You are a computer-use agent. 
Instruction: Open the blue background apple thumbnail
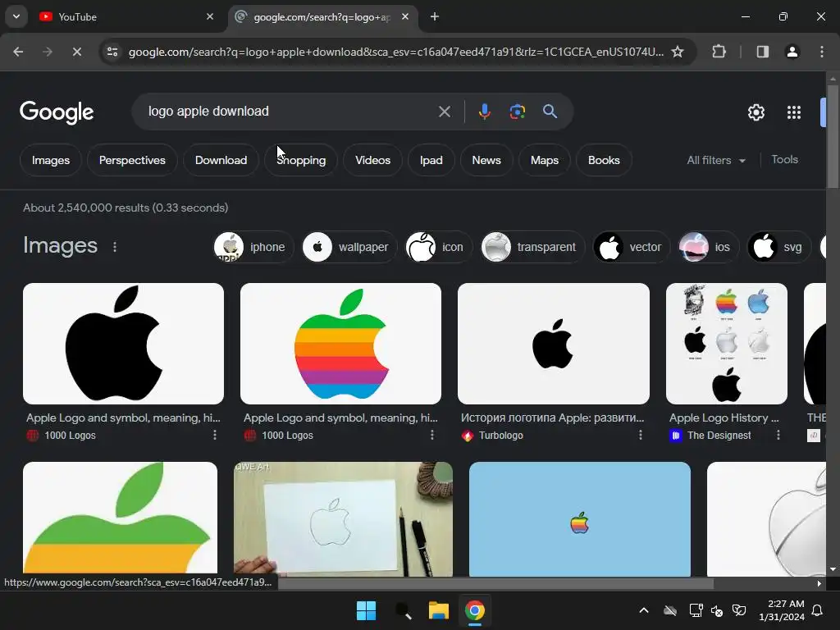580,519
